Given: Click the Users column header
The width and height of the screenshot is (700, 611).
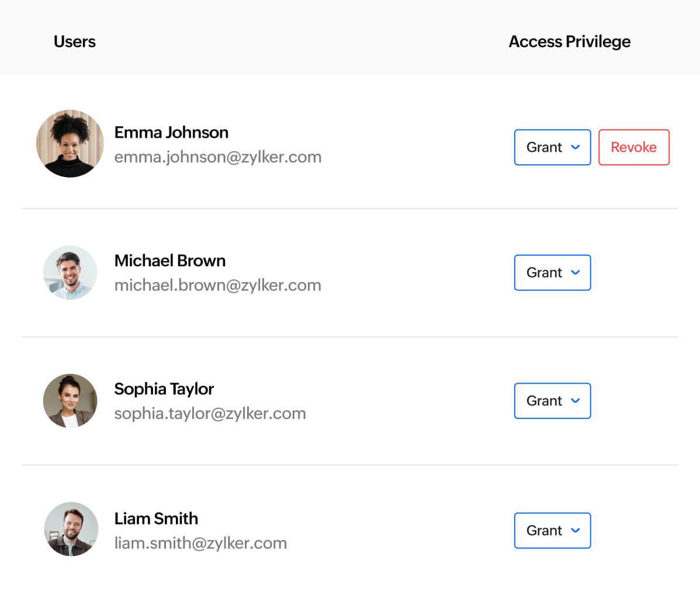Looking at the screenshot, I should [x=75, y=41].
